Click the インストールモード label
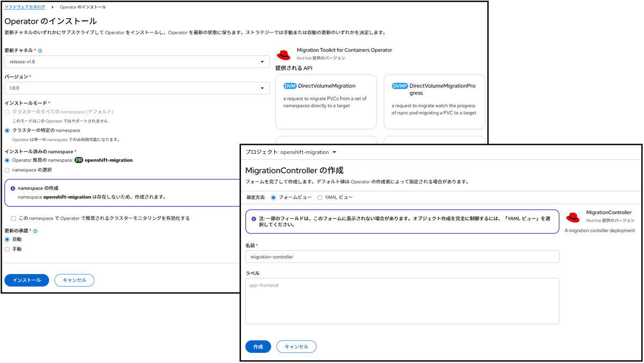644x363 pixels. 25,103
